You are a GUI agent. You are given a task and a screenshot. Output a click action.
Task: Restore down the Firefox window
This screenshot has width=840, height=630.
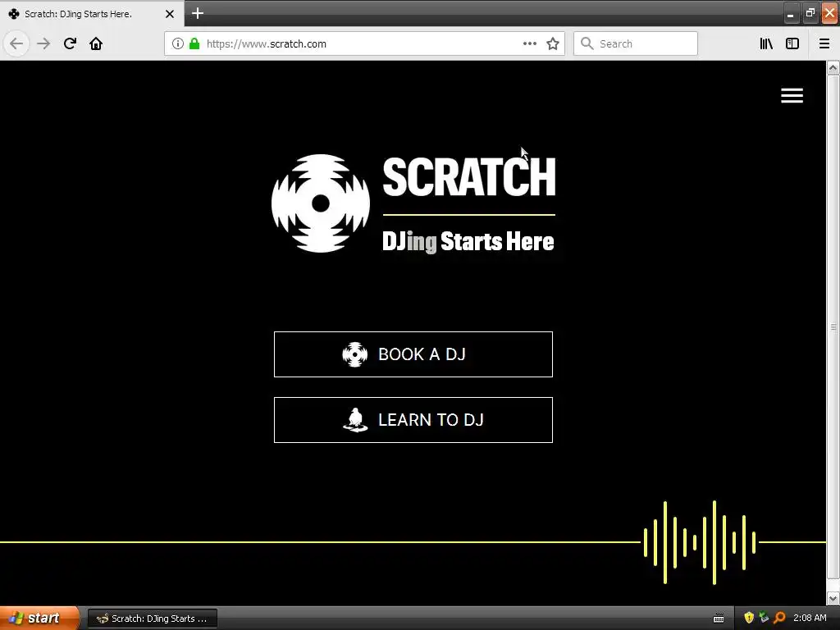click(x=810, y=13)
